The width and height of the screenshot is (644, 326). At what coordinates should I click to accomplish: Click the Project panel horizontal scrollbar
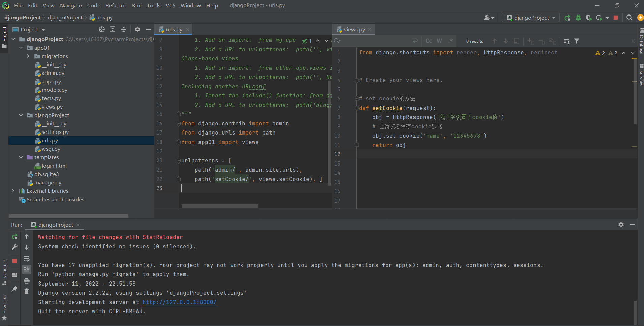point(68,216)
